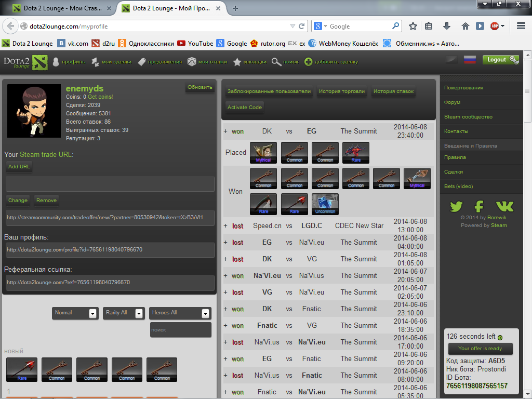Expand DK vs Fnatic won bet
This screenshot has height=399, width=532.
tap(225, 309)
